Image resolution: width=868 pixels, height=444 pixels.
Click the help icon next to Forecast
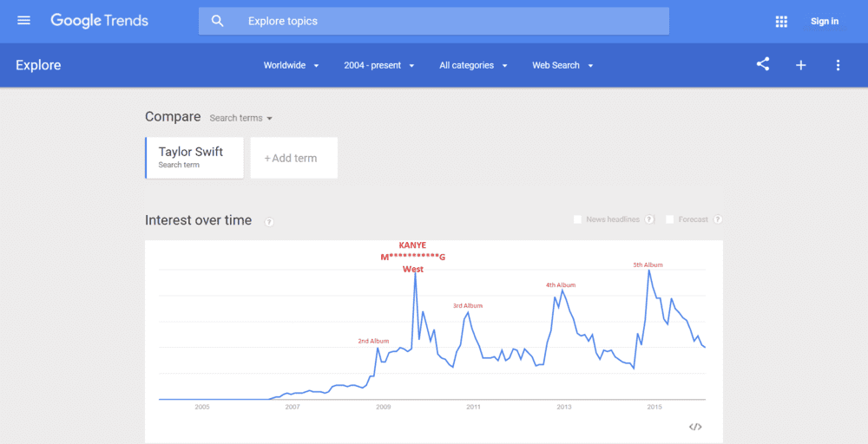(718, 219)
